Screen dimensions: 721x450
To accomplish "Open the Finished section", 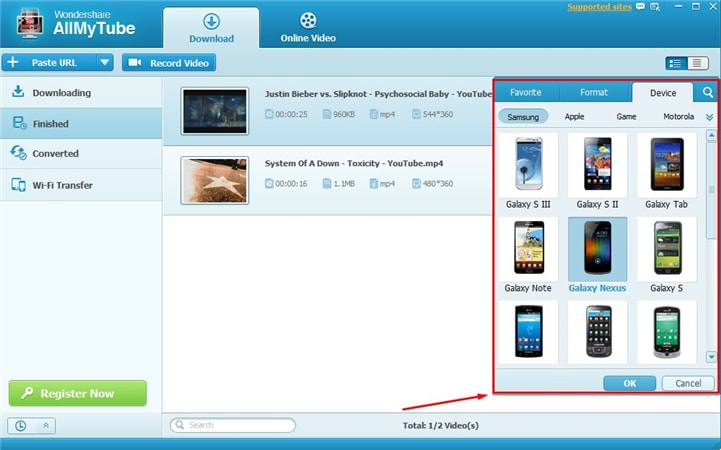I will pos(81,123).
